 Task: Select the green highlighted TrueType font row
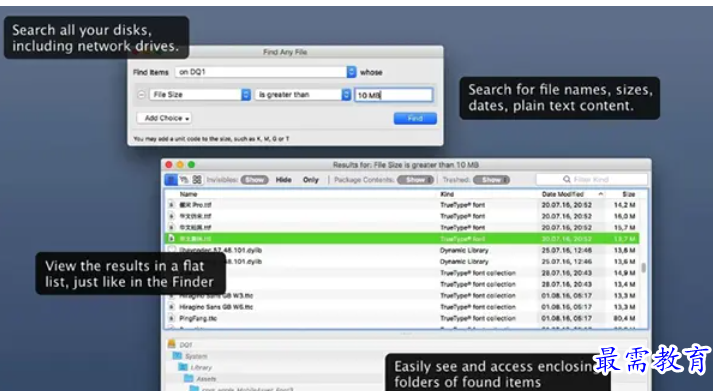pyautogui.click(x=401, y=238)
